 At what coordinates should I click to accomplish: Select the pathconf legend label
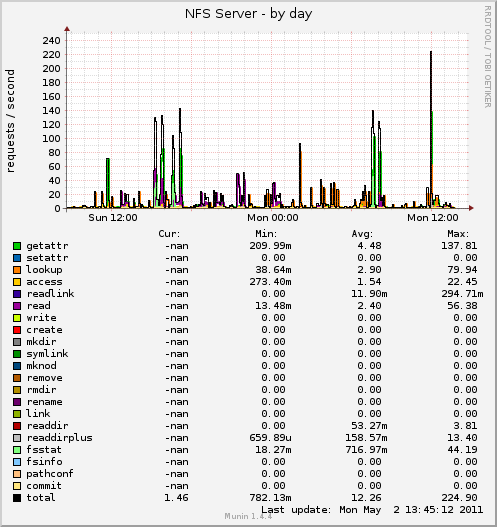50,474
